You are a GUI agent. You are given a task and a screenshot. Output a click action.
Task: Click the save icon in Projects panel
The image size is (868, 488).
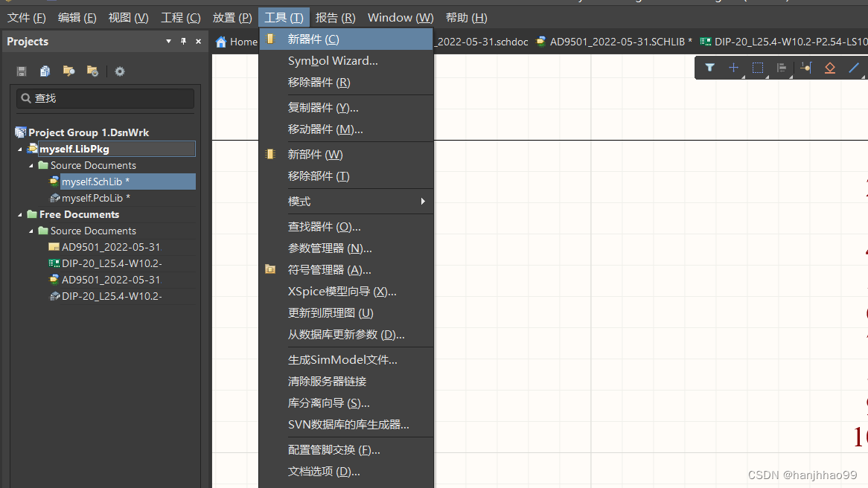pos(22,71)
